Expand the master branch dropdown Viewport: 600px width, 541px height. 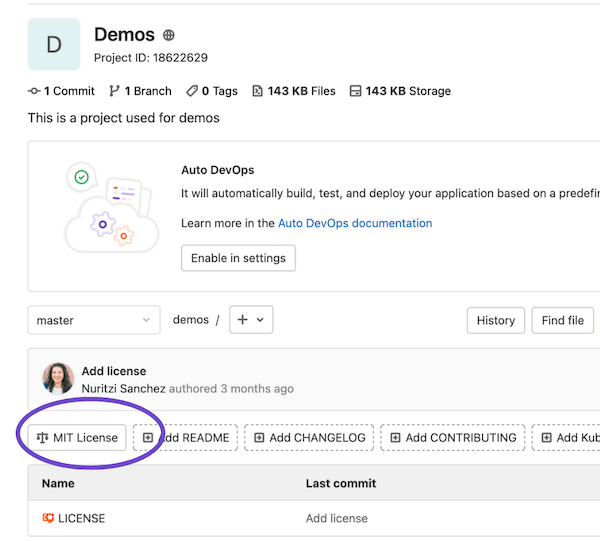pyautogui.click(x=93, y=320)
